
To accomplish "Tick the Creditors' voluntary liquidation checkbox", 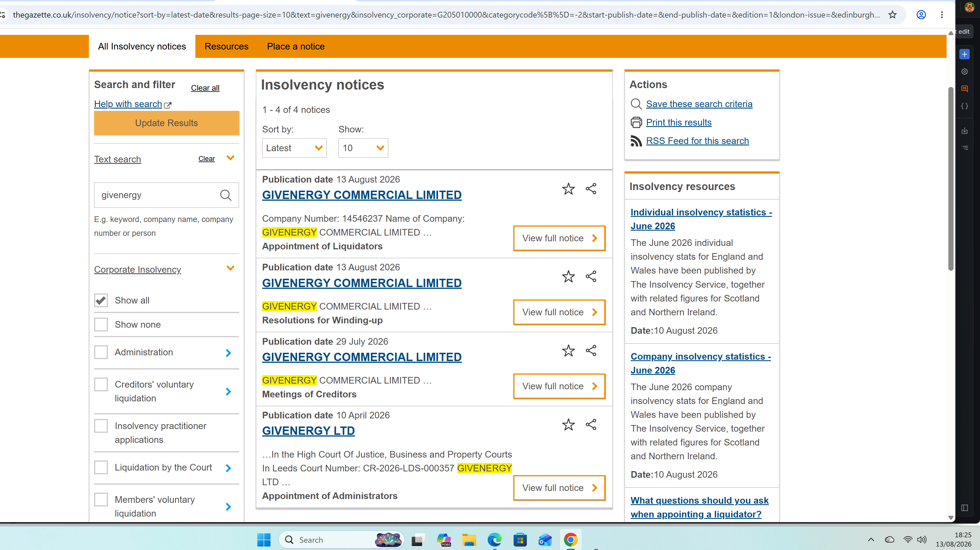I will point(101,384).
